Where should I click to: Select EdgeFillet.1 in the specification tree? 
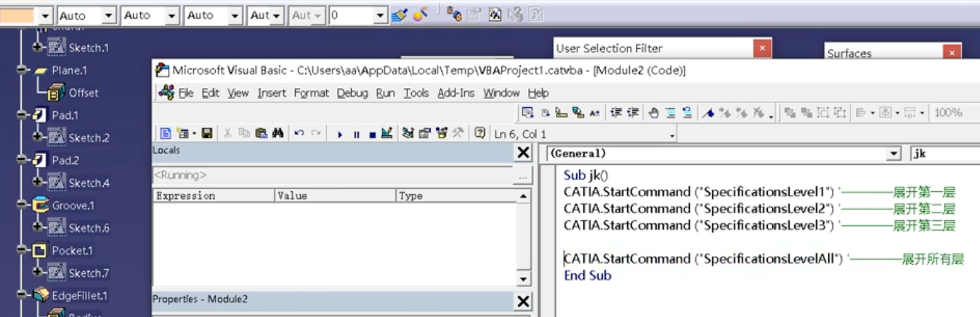coord(79,295)
